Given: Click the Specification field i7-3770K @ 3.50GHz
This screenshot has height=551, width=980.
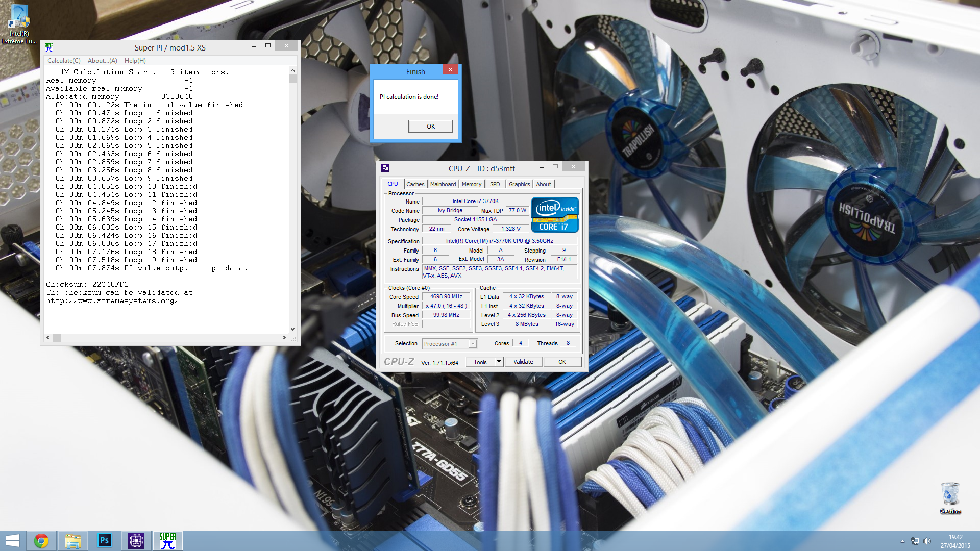Looking at the screenshot, I should point(500,241).
